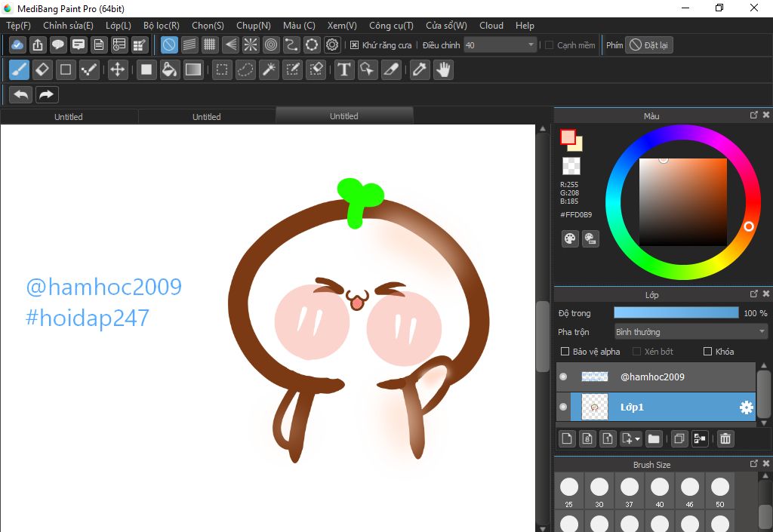Select the Brush tool
Viewport: 773px width, 532px height.
pyautogui.click(x=20, y=70)
